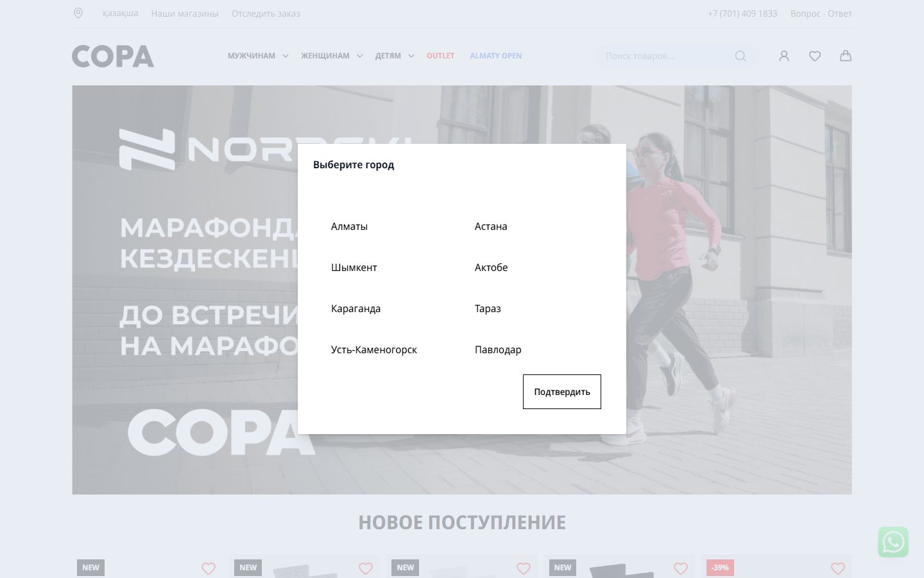Screen dimensions: 924x578
Task: Click the -39% discount badge
Action: [720, 568]
